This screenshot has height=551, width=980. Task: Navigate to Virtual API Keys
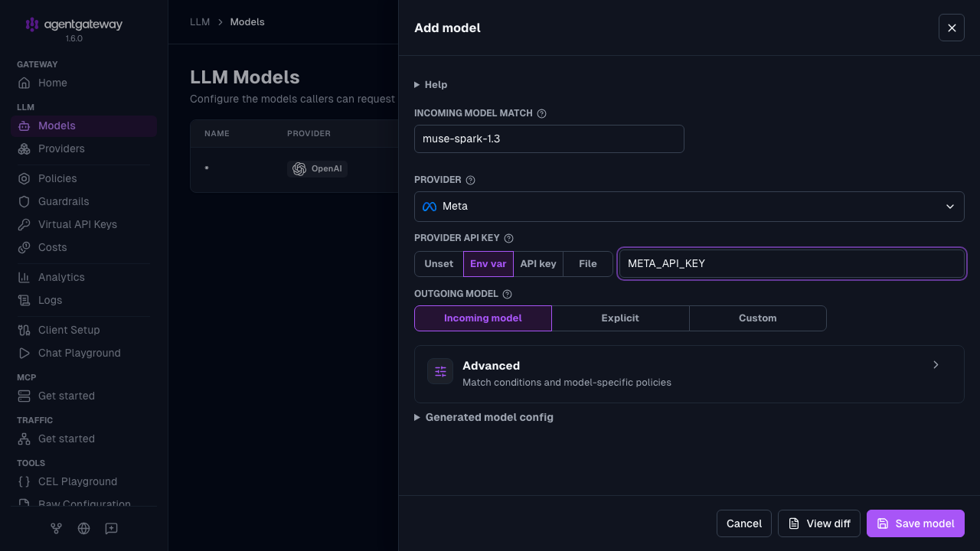pos(84,224)
